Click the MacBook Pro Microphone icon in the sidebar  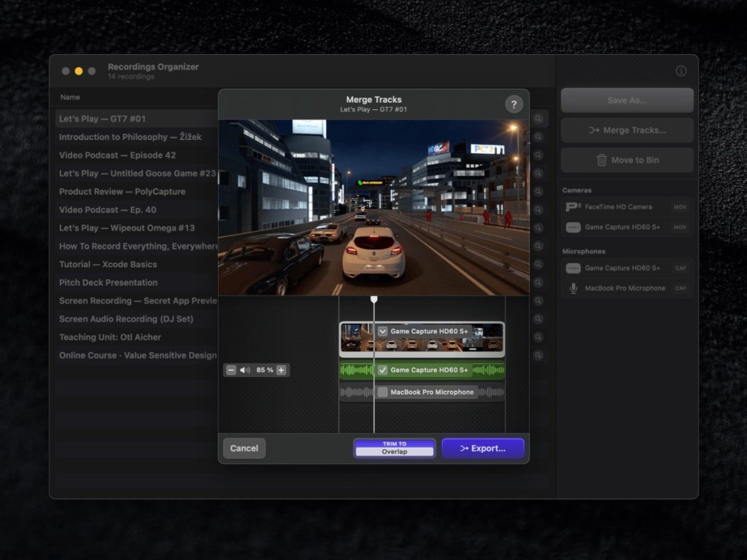tap(573, 288)
